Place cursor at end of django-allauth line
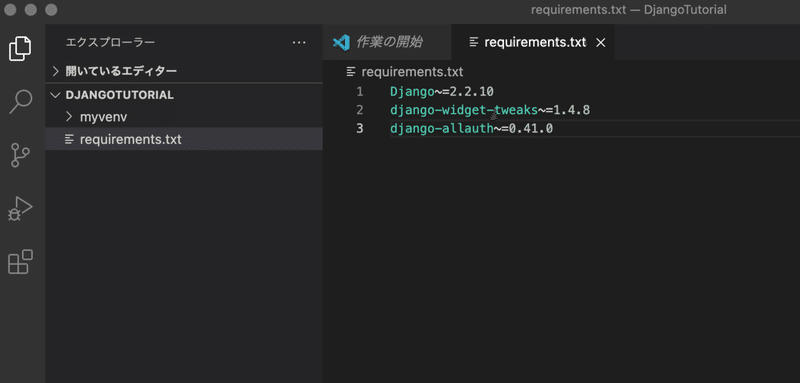The height and width of the screenshot is (383, 800). click(554, 129)
